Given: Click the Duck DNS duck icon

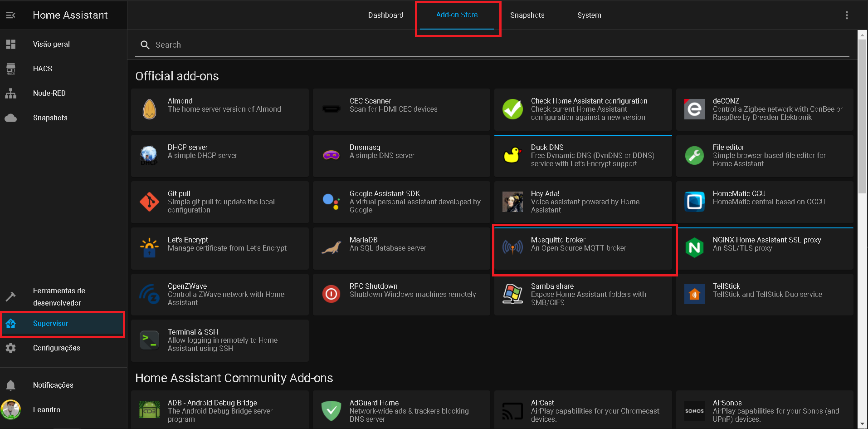Looking at the screenshot, I should [x=512, y=155].
